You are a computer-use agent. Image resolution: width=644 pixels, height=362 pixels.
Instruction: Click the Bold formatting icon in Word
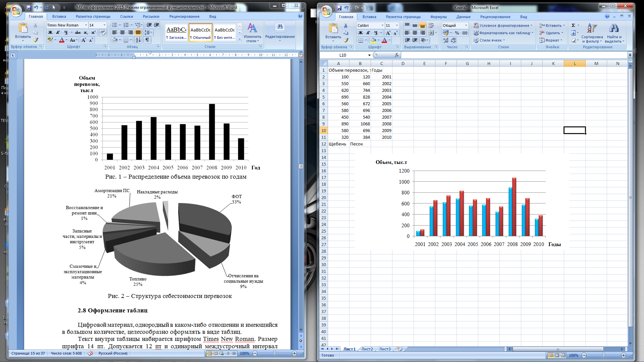point(49,33)
